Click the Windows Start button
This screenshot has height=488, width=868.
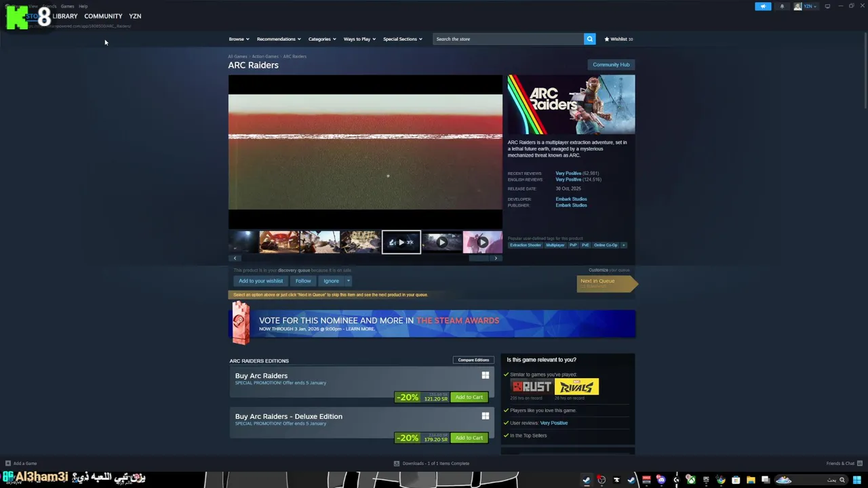tap(857, 480)
